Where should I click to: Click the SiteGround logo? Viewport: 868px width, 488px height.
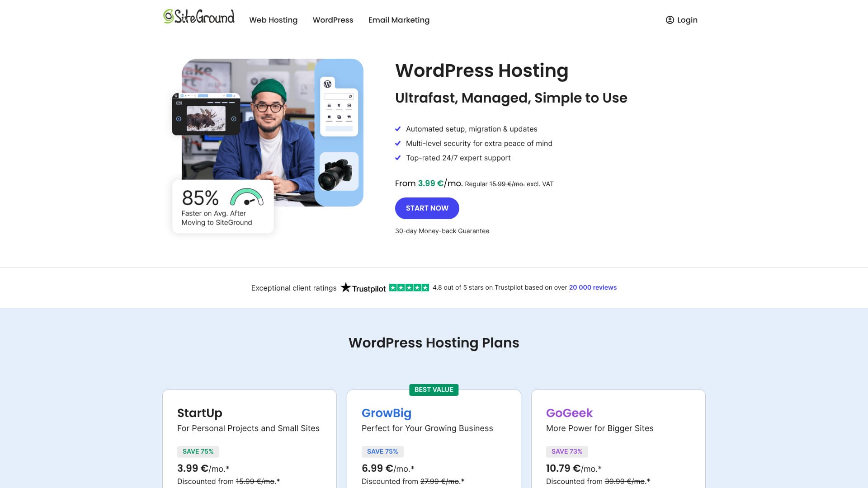[x=199, y=17]
